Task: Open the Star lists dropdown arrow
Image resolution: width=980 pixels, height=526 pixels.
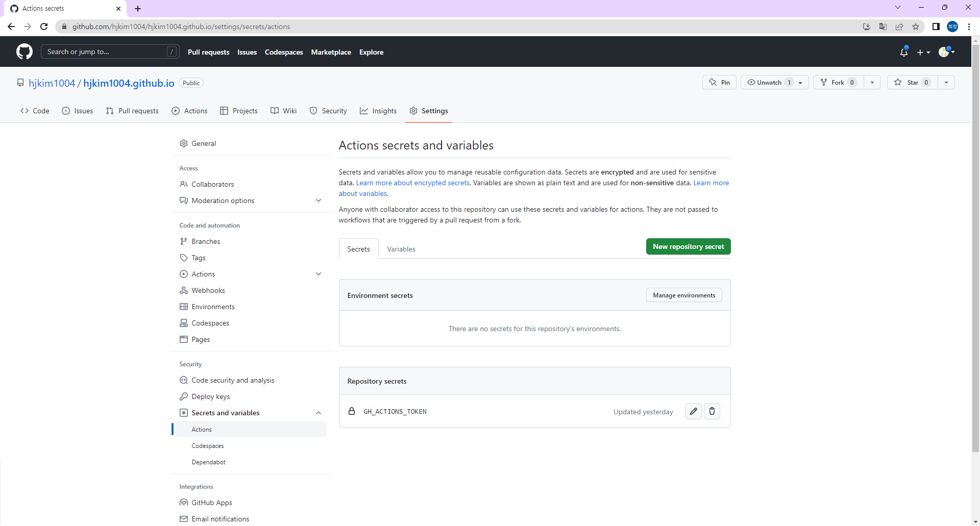Action: point(946,82)
